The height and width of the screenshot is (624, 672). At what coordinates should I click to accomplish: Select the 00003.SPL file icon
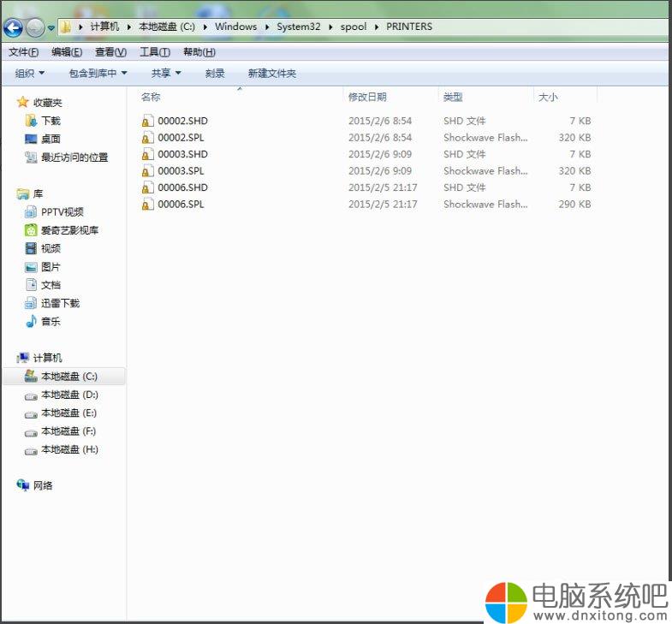coord(147,171)
